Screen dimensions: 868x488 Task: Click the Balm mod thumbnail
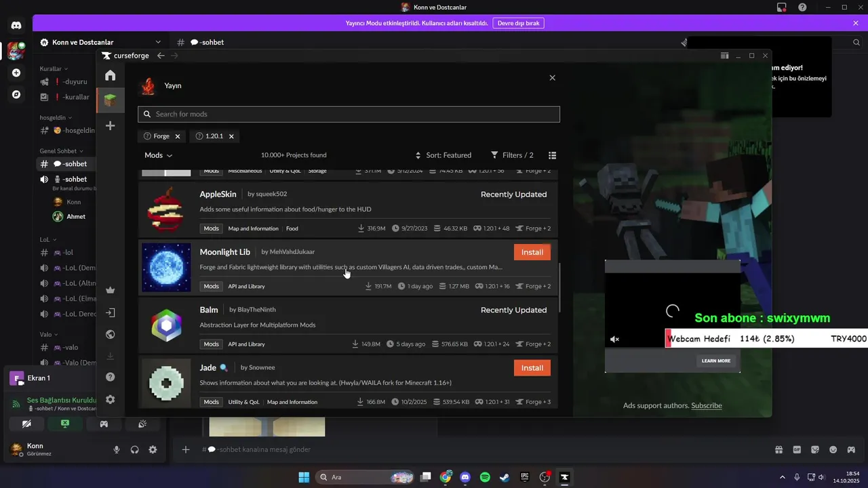pos(166,325)
